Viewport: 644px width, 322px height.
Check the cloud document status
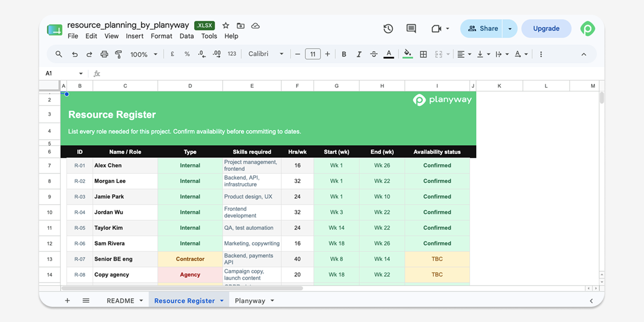(255, 25)
